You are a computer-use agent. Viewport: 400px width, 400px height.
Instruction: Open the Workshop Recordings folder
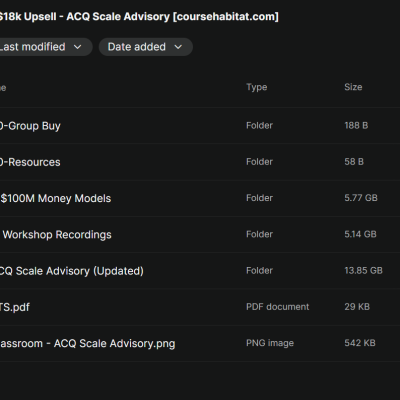(x=200, y=235)
